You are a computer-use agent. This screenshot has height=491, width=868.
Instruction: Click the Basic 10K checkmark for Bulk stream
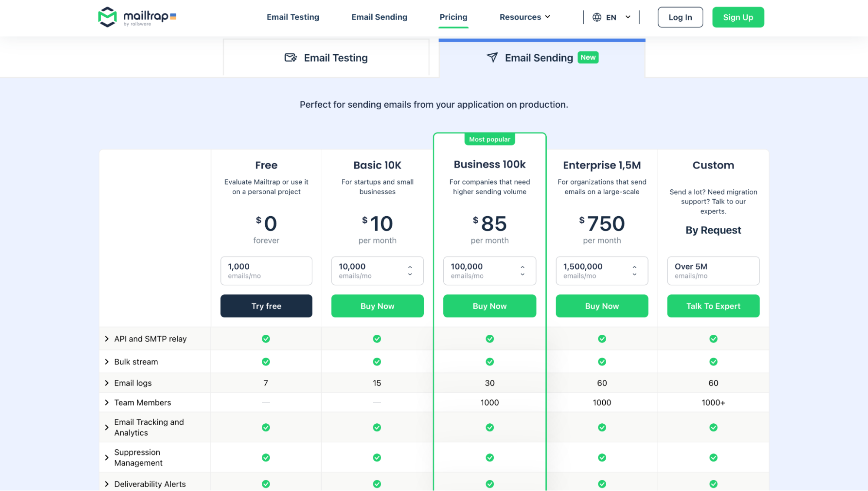pos(377,362)
